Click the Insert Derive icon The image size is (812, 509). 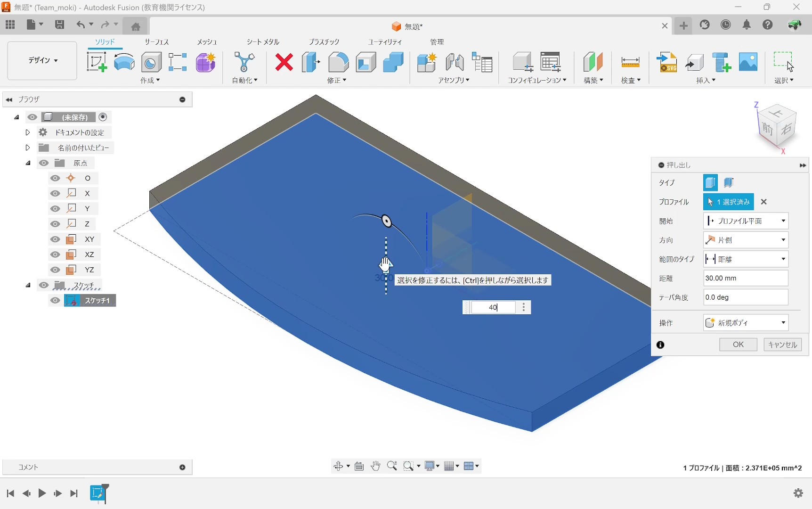click(694, 62)
